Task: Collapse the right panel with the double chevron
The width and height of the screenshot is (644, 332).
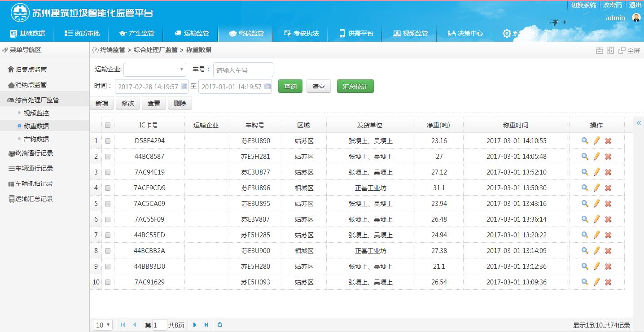Action: tap(639, 123)
